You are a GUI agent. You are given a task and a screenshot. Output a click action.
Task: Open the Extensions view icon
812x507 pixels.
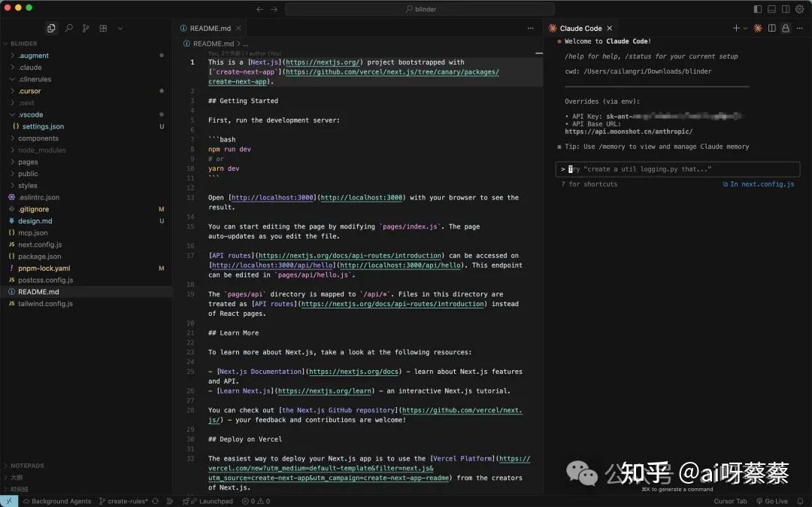click(x=104, y=27)
